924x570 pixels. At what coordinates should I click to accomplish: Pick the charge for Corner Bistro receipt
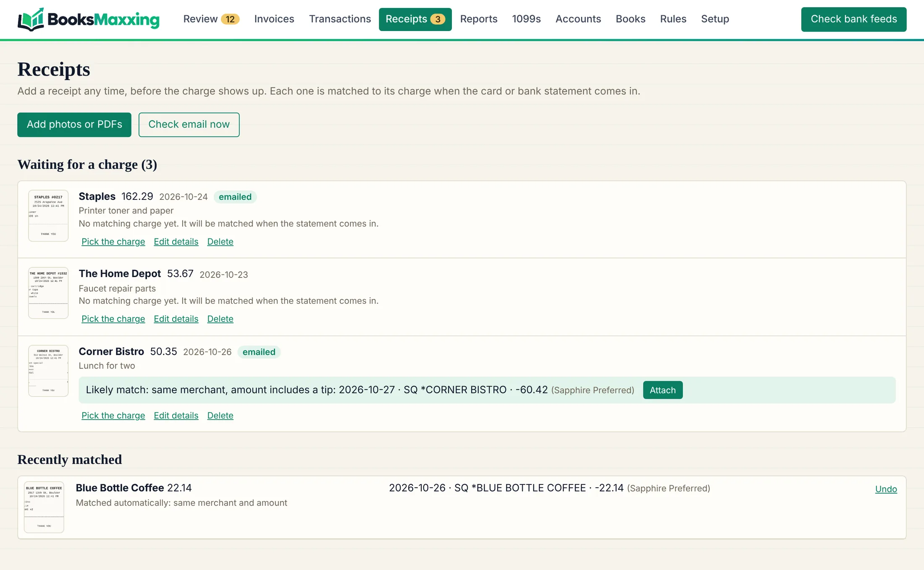[113, 416]
